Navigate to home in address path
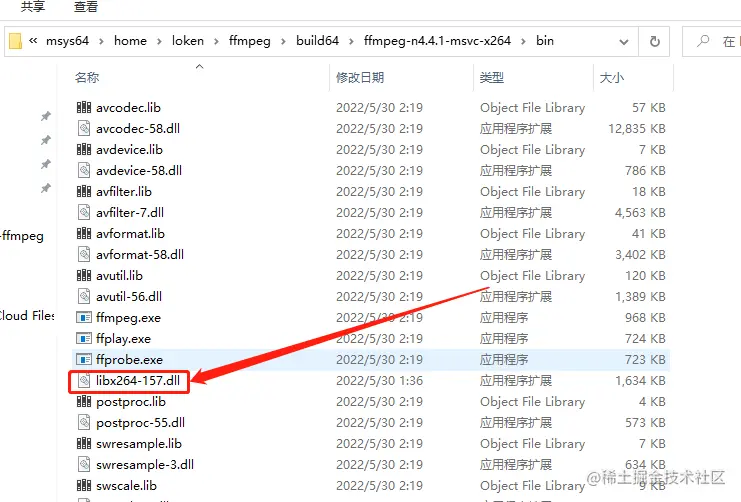This screenshot has width=741, height=502. [130, 41]
